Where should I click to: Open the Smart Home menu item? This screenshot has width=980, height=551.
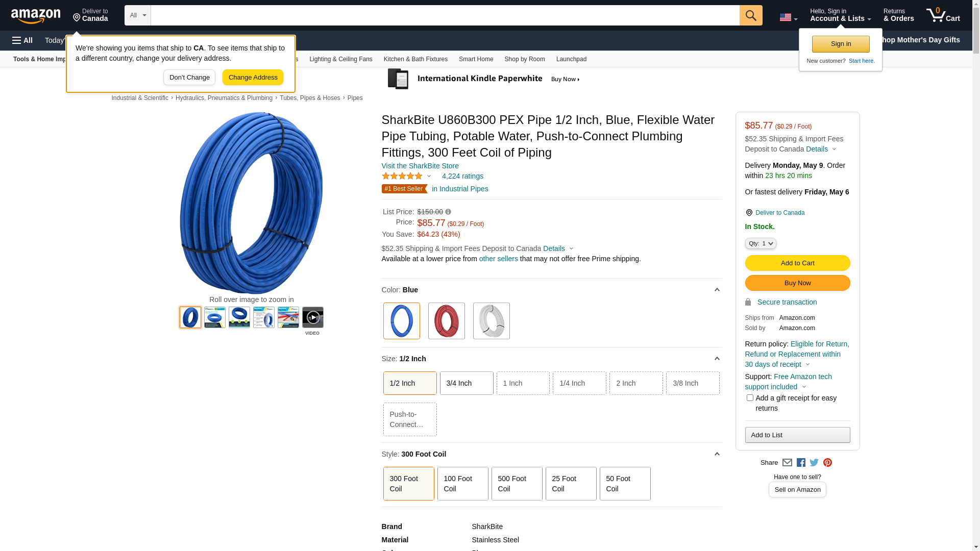tap(476, 59)
